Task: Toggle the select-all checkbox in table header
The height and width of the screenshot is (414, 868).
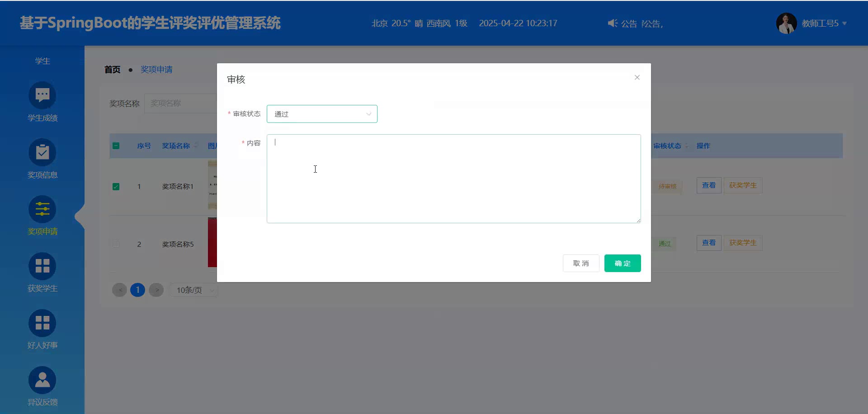Action: [116, 146]
